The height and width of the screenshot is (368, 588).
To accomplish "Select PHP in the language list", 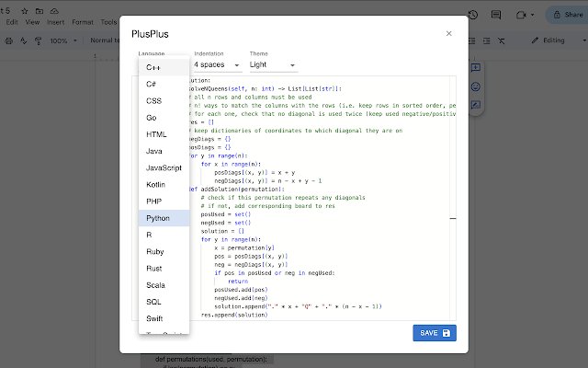I will pyautogui.click(x=164, y=201).
